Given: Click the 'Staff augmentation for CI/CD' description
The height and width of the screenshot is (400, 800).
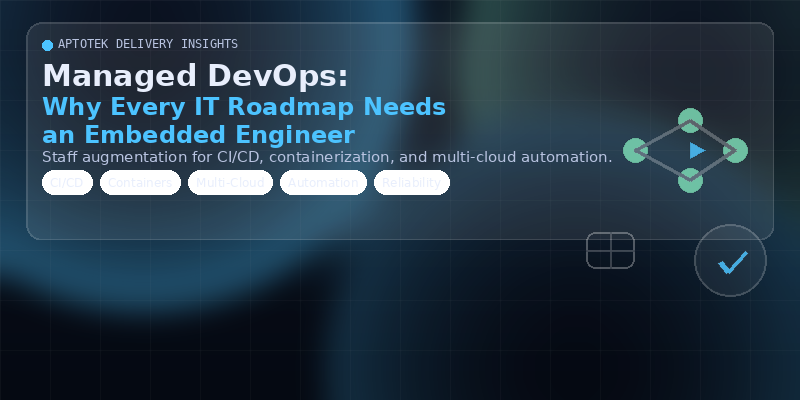Looking at the screenshot, I should (327, 157).
